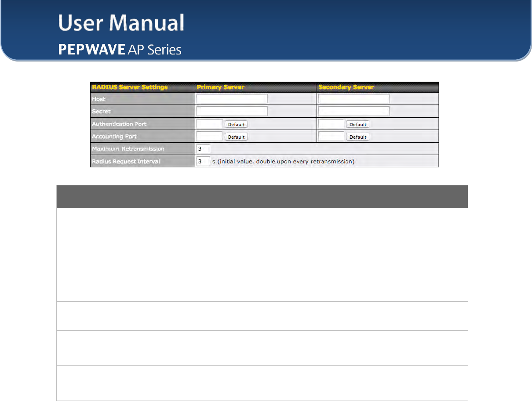The height and width of the screenshot is (401, 532).
Task: Click the Secondary Server column header
Action: coord(346,87)
